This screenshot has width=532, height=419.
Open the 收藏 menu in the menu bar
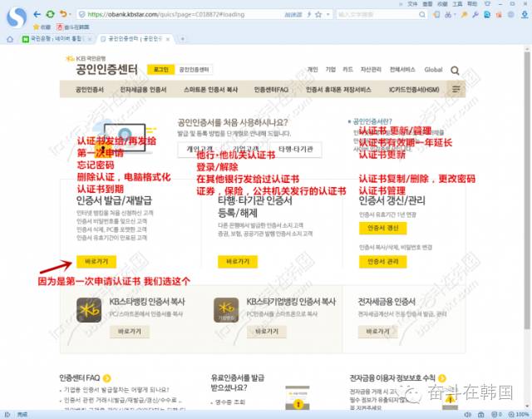click(x=442, y=3)
